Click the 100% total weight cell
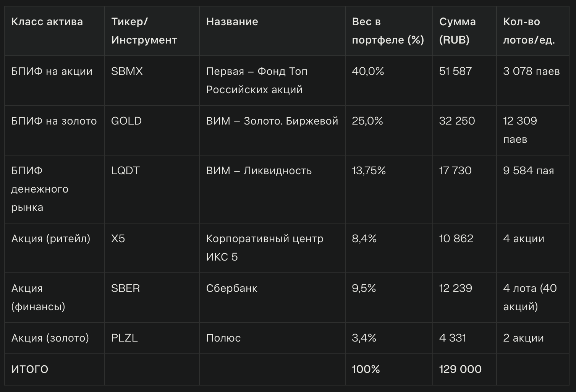 click(x=366, y=369)
